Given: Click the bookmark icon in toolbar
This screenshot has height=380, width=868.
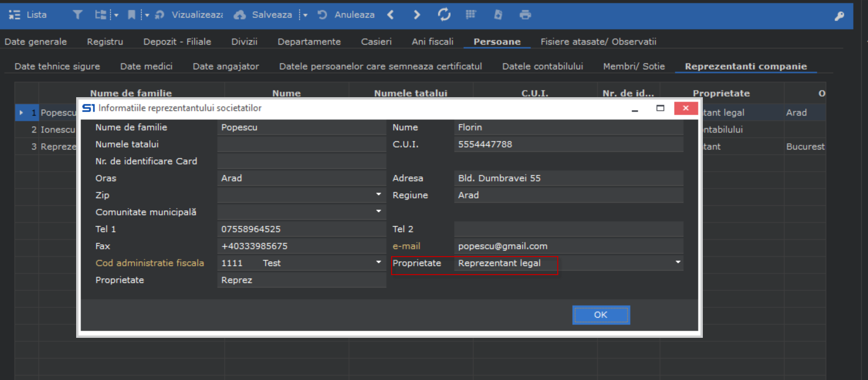Looking at the screenshot, I should tap(132, 15).
